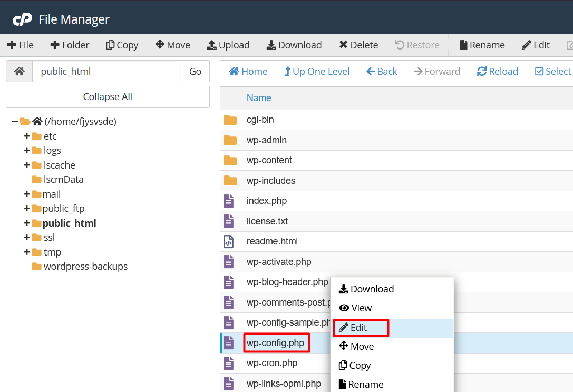
Task: Click the readme.html file icon
Action: coord(228,241)
